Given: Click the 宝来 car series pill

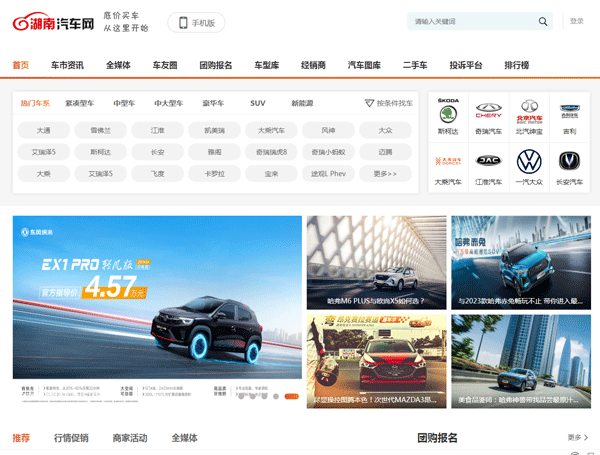Looking at the screenshot, I should click(271, 174).
